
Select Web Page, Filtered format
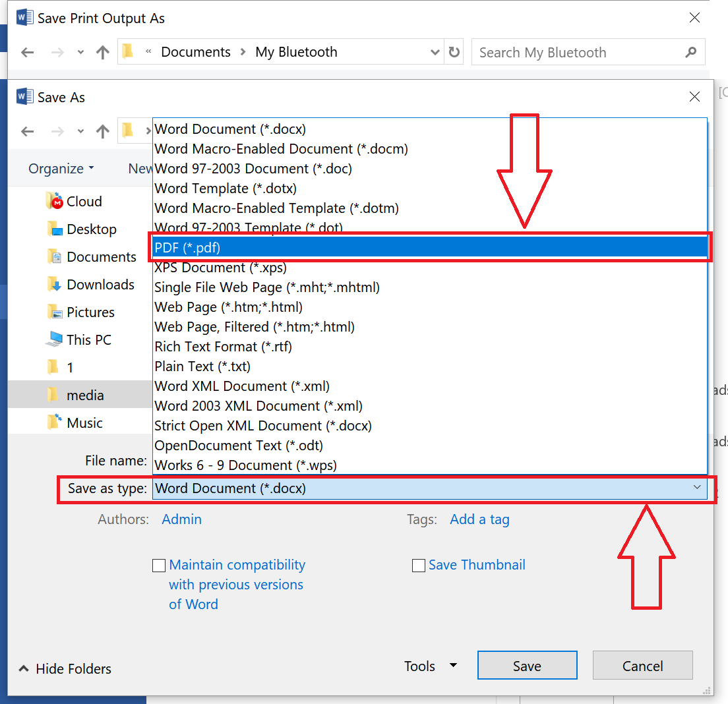click(430, 327)
